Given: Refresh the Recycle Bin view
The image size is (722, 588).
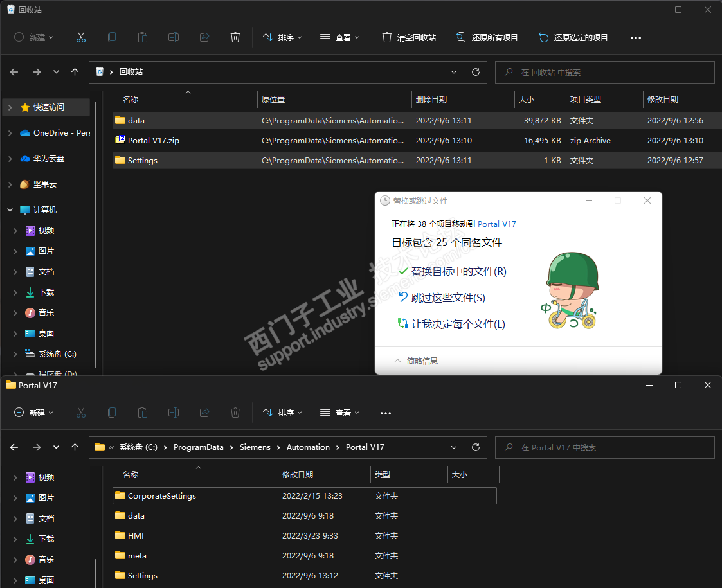Looking at the screenshot, I should 476,72.
